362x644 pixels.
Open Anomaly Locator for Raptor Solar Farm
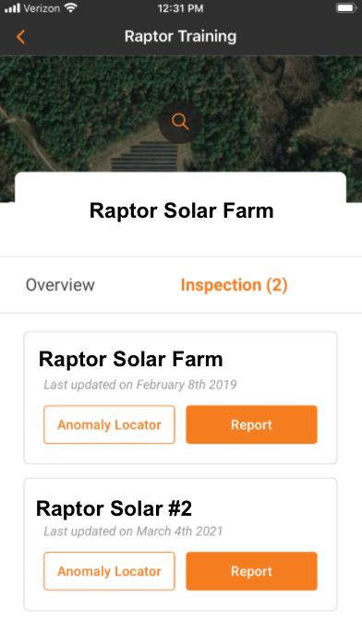click(109, 424)
